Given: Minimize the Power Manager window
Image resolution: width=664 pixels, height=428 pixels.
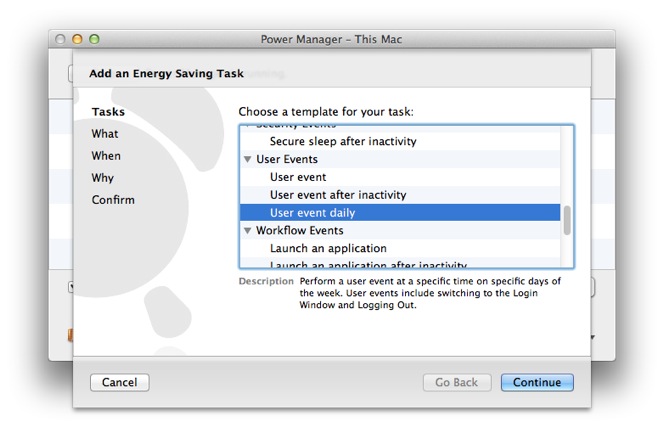Looking at the screenshot, I should (x=77, y=39).
